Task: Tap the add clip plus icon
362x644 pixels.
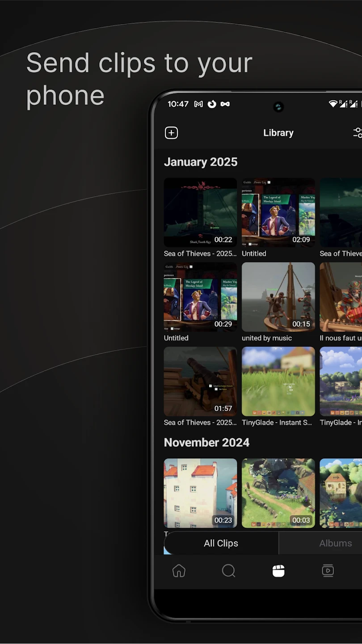Action: [171, 133]
